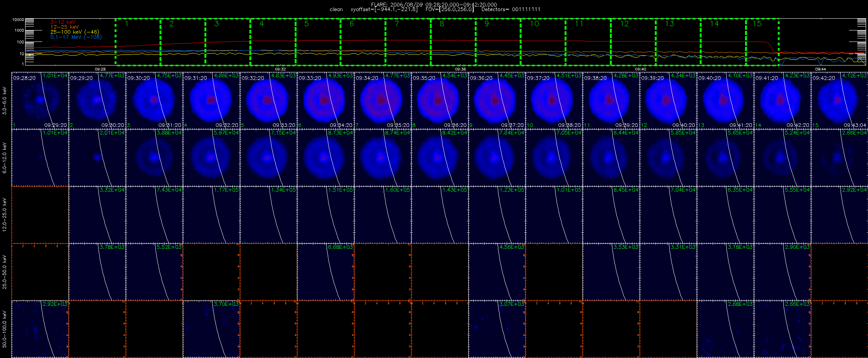
Task: Open the 3.0-6.0 keV image at 09:31:20
Action: coord(212,101)
